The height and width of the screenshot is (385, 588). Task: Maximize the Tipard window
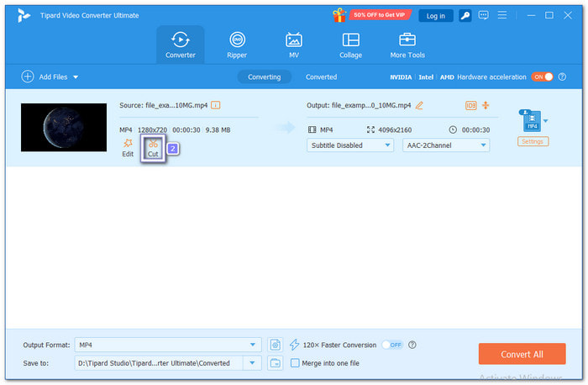coord(549,15)
